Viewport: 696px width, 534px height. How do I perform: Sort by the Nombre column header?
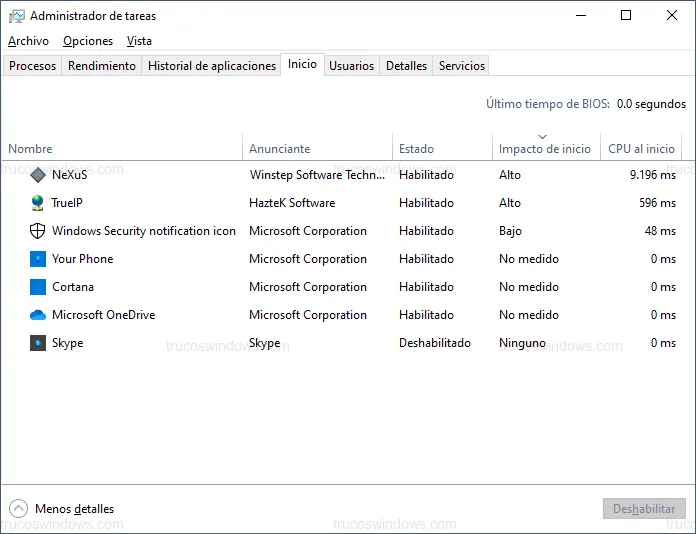(30, 149)
